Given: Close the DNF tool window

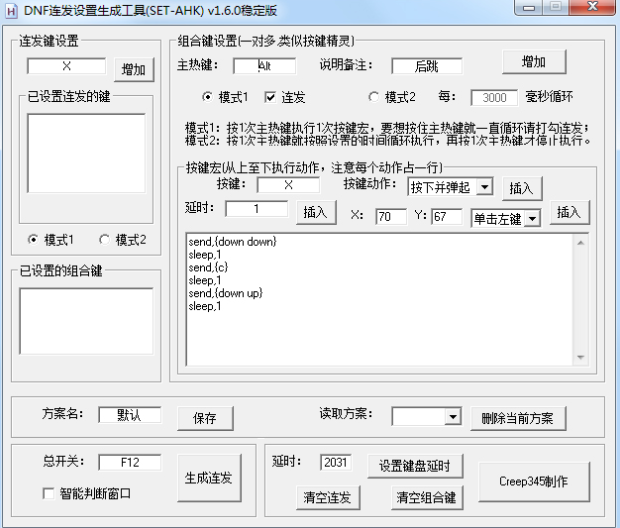Looking at the screenshot, I should tap(592, 7).
